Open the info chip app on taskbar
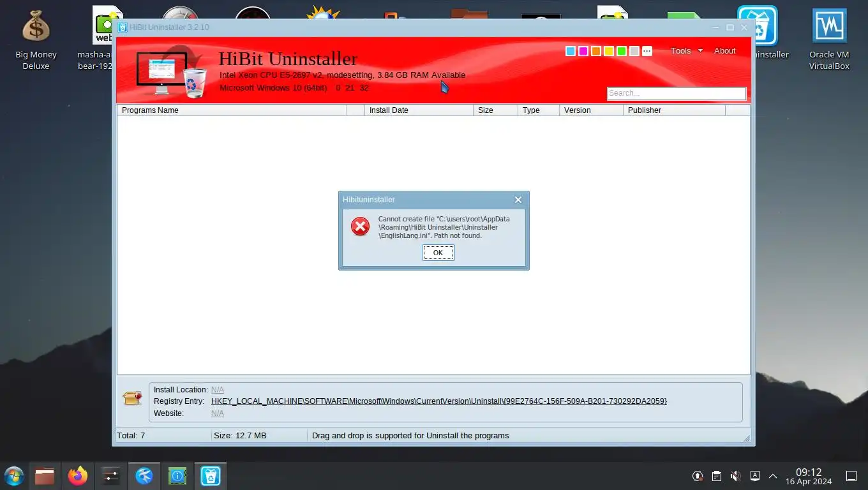The width and height of the screenshot is (868, 490). click(177, 476)
